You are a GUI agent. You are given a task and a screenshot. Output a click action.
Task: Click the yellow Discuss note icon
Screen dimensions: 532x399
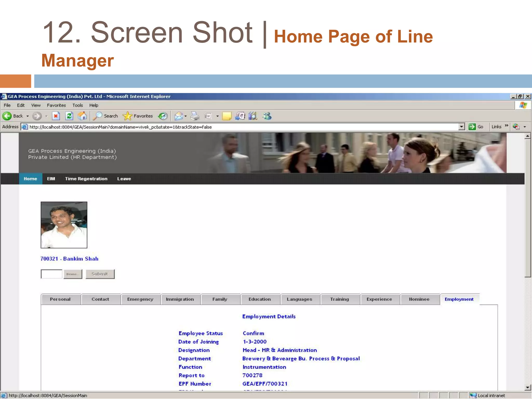[x=227, y=116]
